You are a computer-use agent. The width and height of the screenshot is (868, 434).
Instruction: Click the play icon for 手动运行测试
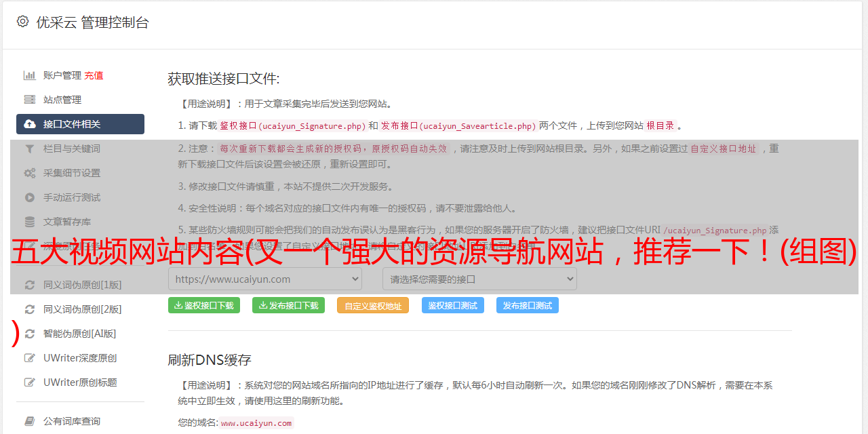click(30, 197)
